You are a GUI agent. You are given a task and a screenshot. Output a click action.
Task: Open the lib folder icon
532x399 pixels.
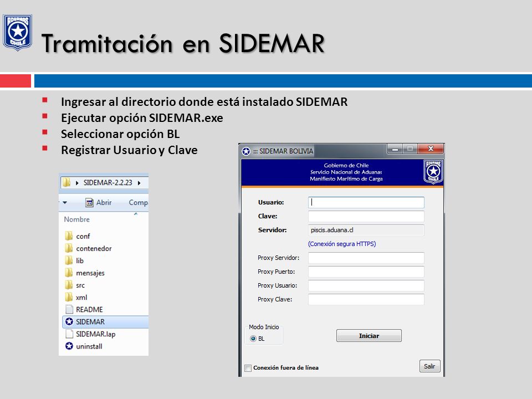[69, 260]
